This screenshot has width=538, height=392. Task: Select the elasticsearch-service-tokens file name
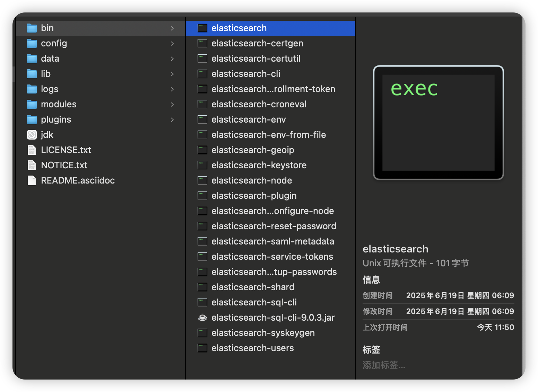point(272,257)
